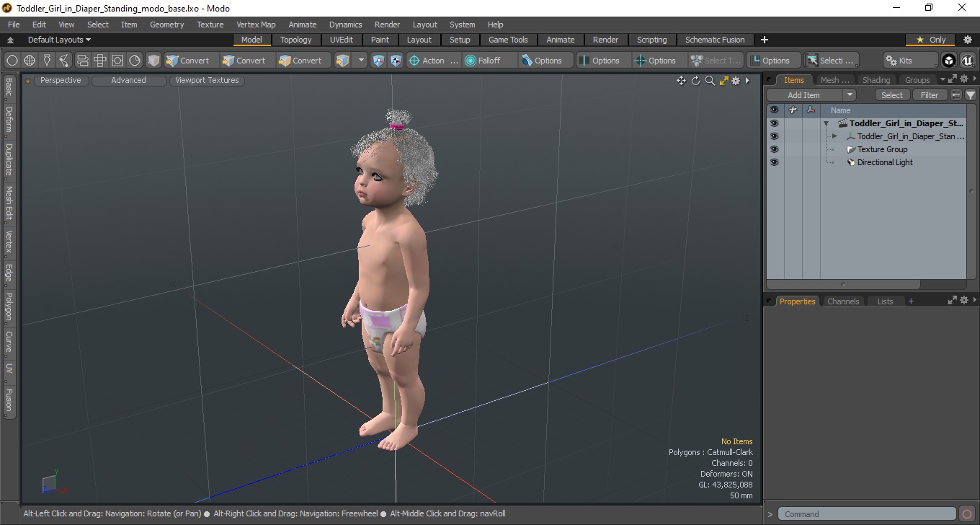Open the Geometry menu

(166, 25)
